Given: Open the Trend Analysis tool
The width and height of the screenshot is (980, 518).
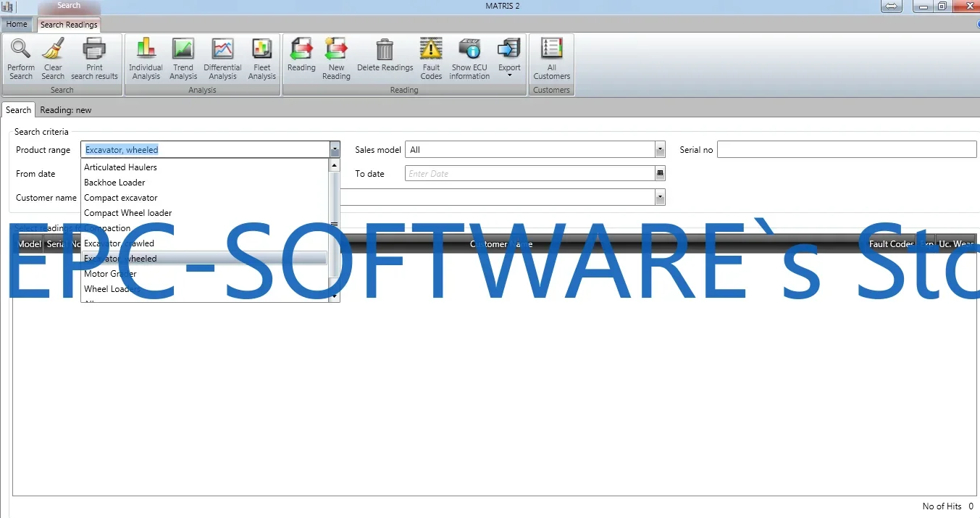Looking at the screenshot, I should click(x=183, y=59).
